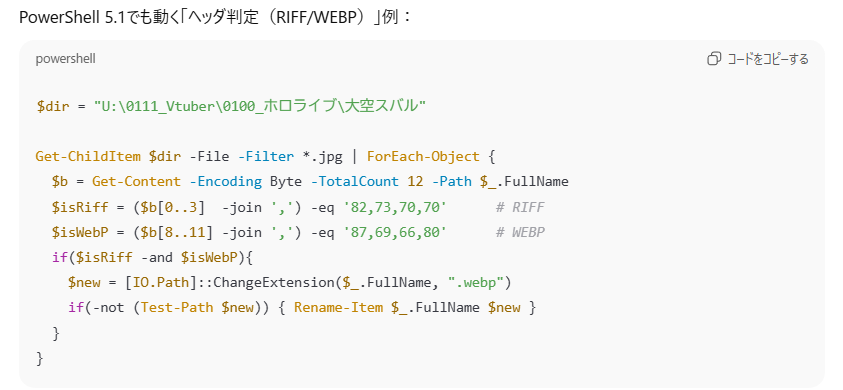Click the $dir variable on the first line
843x390 pixels.
[53, 106]
